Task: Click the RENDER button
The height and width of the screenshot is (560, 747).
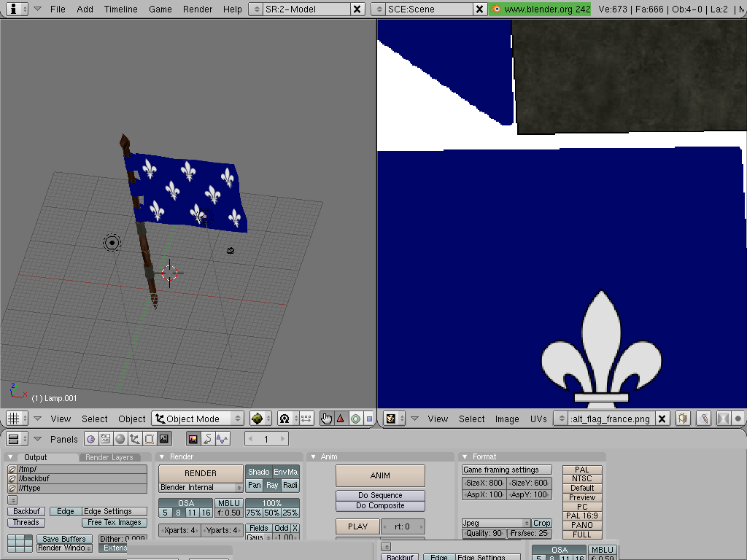Action: (x=201, y=473)
